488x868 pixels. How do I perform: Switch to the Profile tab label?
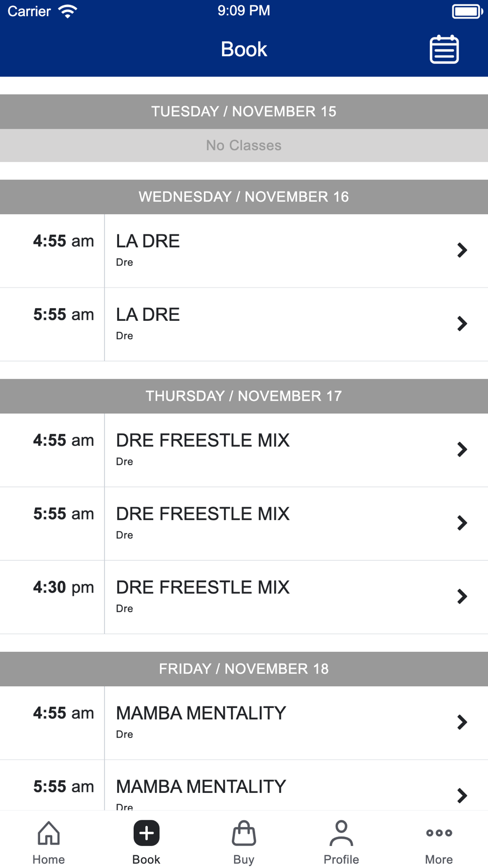[x=341, y=859]
